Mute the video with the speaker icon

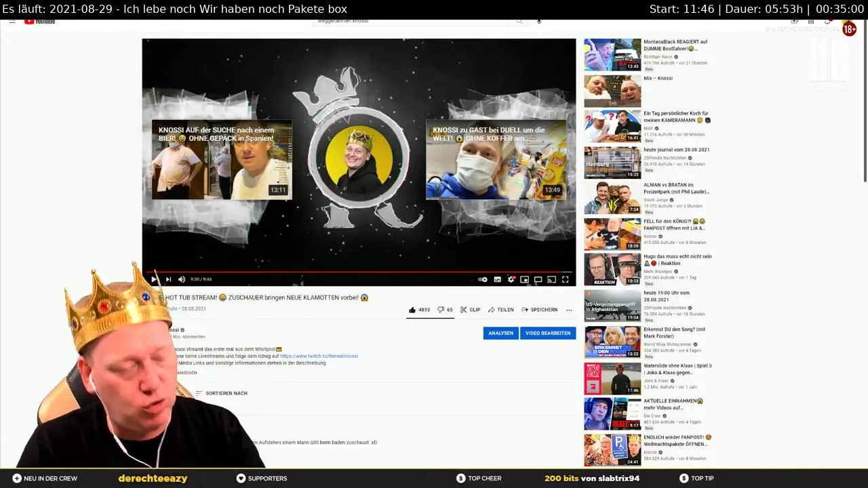pos(182,279)
